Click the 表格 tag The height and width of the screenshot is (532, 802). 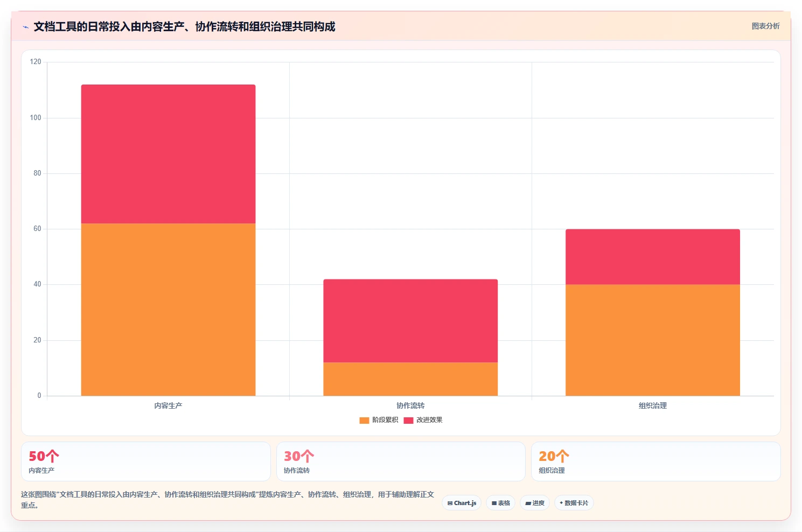[501, 503]
